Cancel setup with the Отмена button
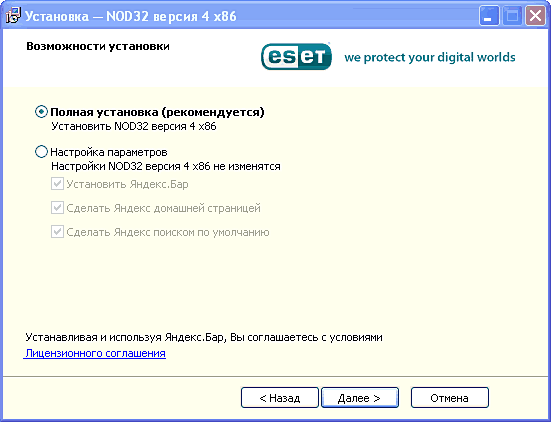 449,398
